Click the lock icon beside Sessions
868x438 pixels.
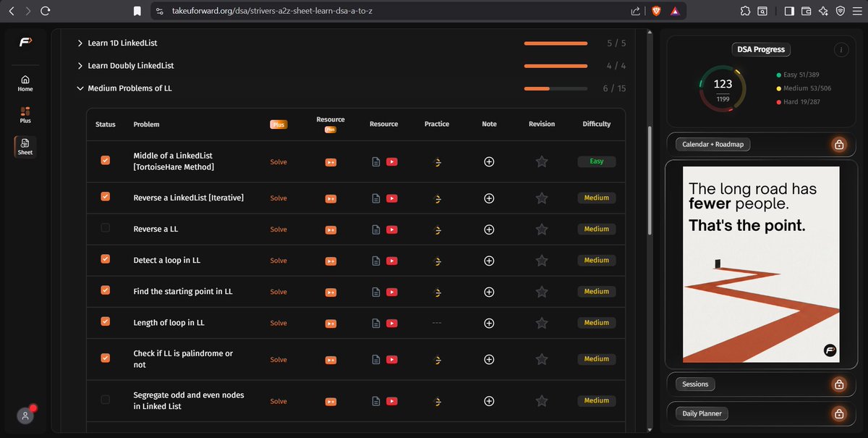(839, 384)
